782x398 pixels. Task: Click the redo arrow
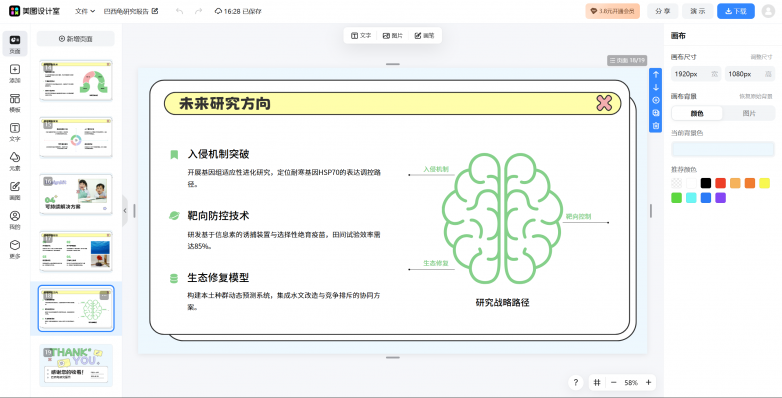(x=198, y=11)
